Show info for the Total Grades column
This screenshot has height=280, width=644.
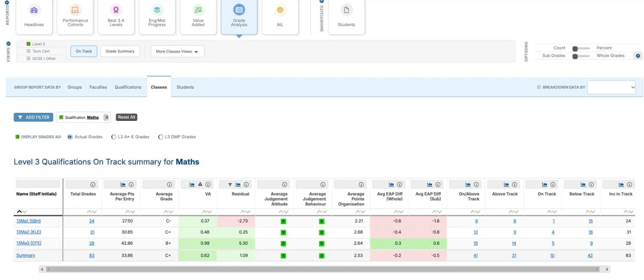(x=93, y=184)
